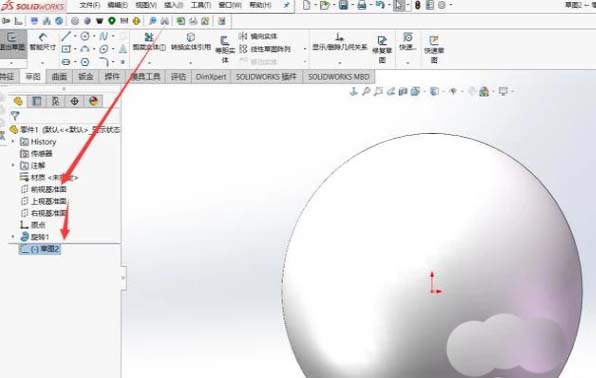
Task: Click the Rebuild traffic-light icon
Action: 417,5
